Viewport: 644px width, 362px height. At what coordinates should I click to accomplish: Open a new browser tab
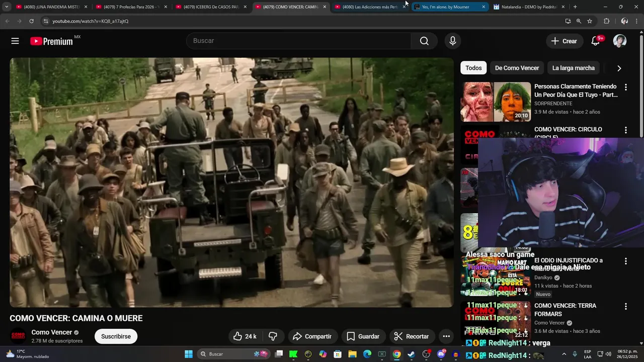[x=575, y=7]
